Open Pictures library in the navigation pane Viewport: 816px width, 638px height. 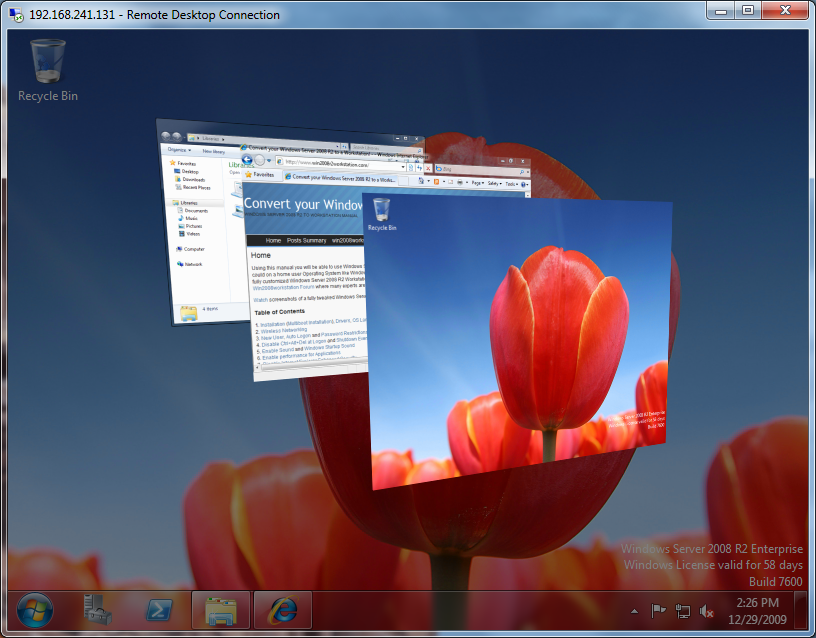[x=190, y=226]
